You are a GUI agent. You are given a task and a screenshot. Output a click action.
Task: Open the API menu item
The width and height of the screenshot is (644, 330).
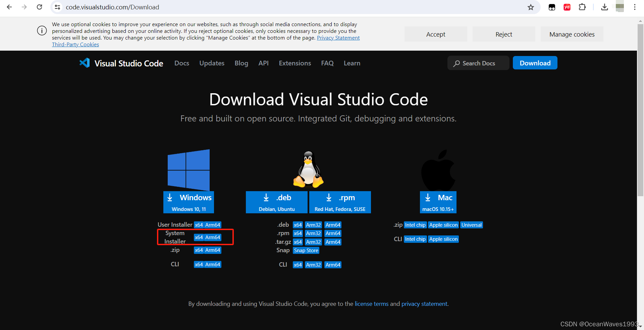pyautogui.click(x=264, y=63)
